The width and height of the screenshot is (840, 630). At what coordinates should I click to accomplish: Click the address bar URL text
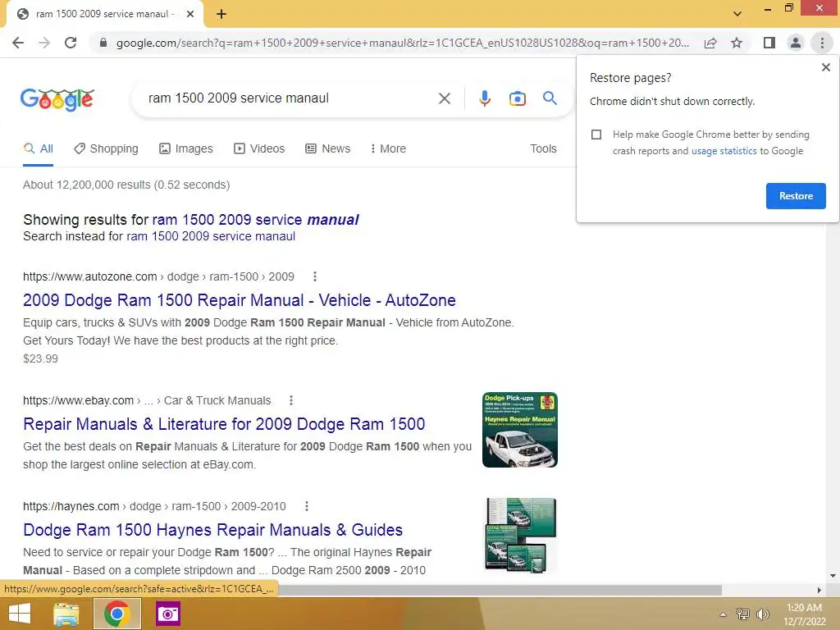tap(402, 43)
